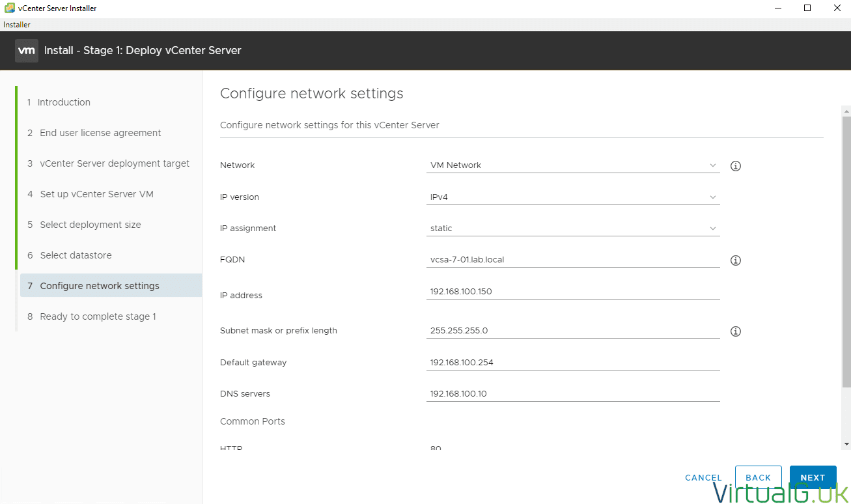The image size is (851, 504).
Task: Go to step 3 vCenter Server deployment target
Action: point(108,163)
